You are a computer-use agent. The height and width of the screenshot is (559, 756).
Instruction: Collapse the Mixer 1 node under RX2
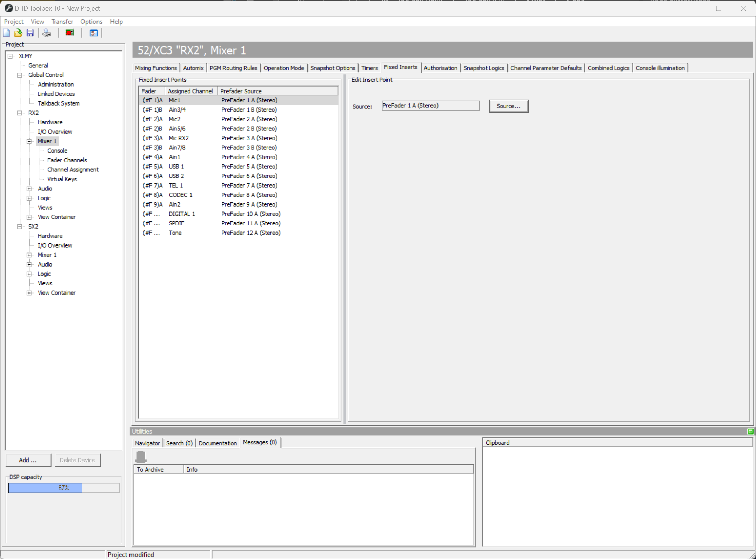click(x=29, y=141)
